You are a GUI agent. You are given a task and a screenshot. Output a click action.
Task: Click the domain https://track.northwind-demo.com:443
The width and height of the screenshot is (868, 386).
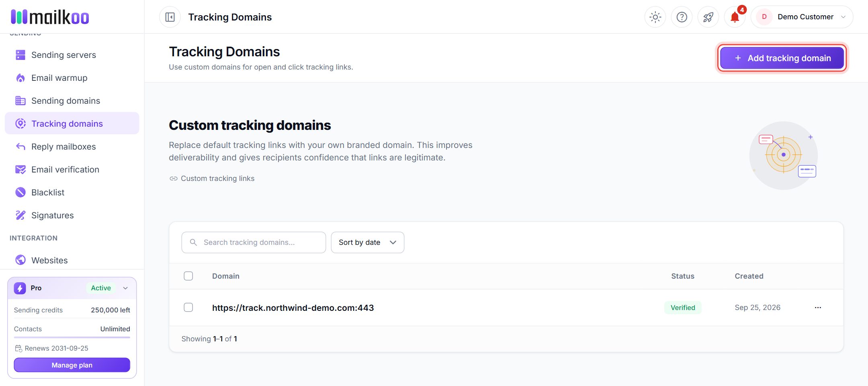click(293, 308)
